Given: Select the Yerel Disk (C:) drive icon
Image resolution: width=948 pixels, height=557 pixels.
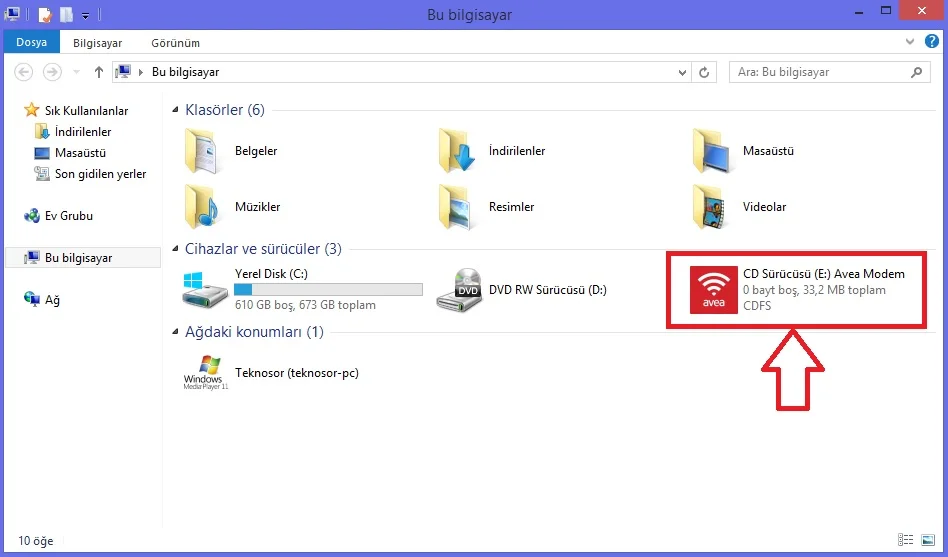Looking at the screenshot, I should click(205, 290).
